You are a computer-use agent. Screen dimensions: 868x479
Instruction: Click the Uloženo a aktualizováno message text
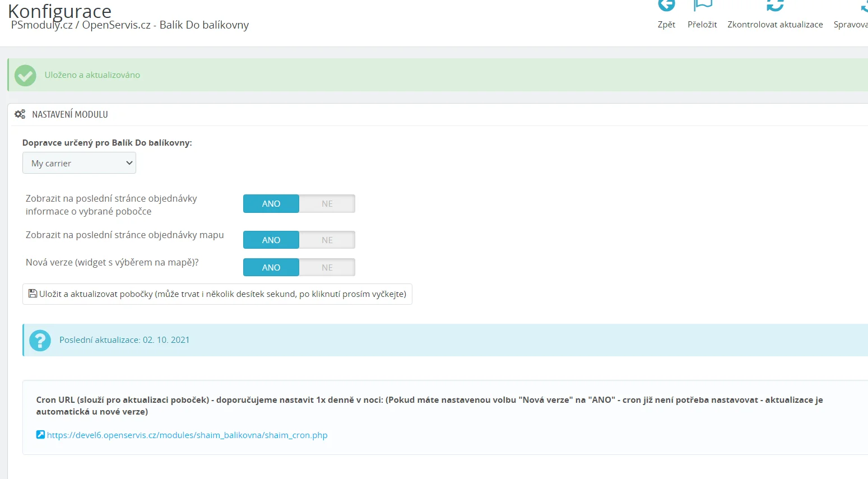pyautogui.click(x=92, y=75)
